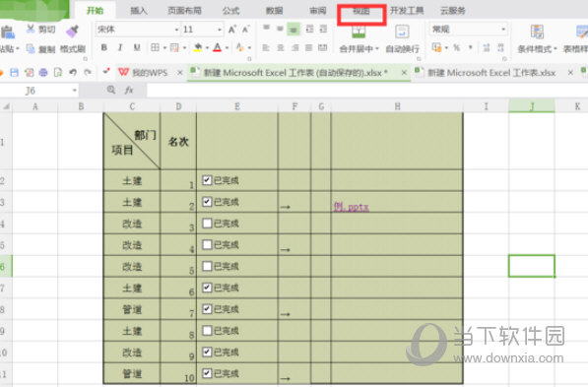Click the center horizontally icon
The width and height of the screenshot is (588, 387).
click(x=280, y=47)
